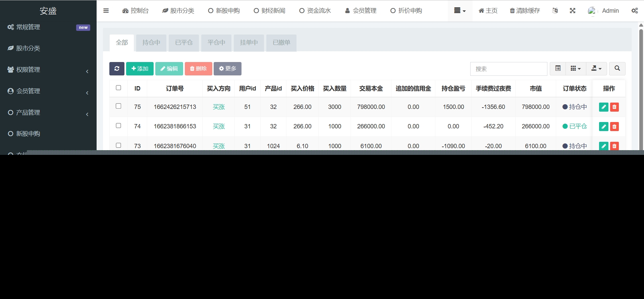The width and height of the screenshot is (644, 299).
Task: Toggle fullscreen with the expand icon
Action: (x=573, y=11)
